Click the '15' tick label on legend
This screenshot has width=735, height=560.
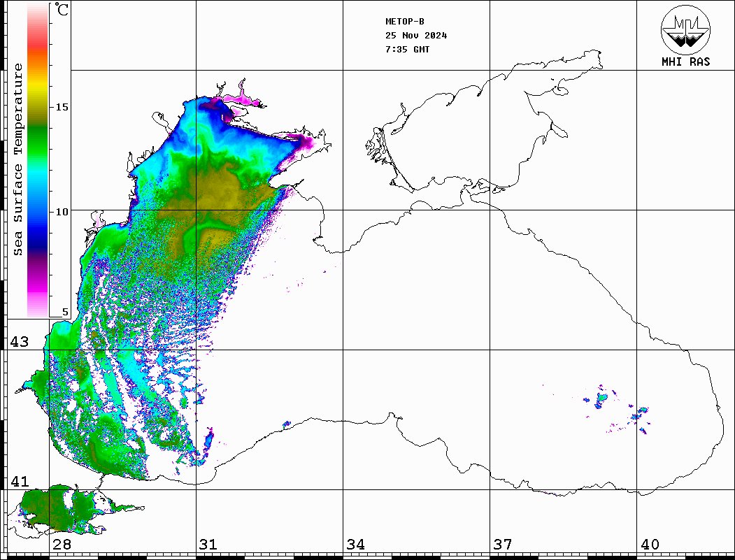tap(62, 107)
